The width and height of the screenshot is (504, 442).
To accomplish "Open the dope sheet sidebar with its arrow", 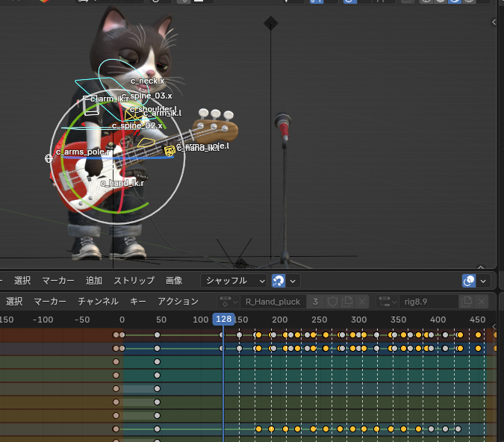I will click(x=494, y=326).
